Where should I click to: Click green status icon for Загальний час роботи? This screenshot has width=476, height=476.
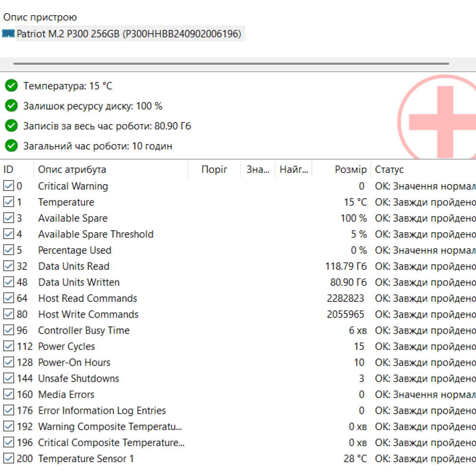11,146
